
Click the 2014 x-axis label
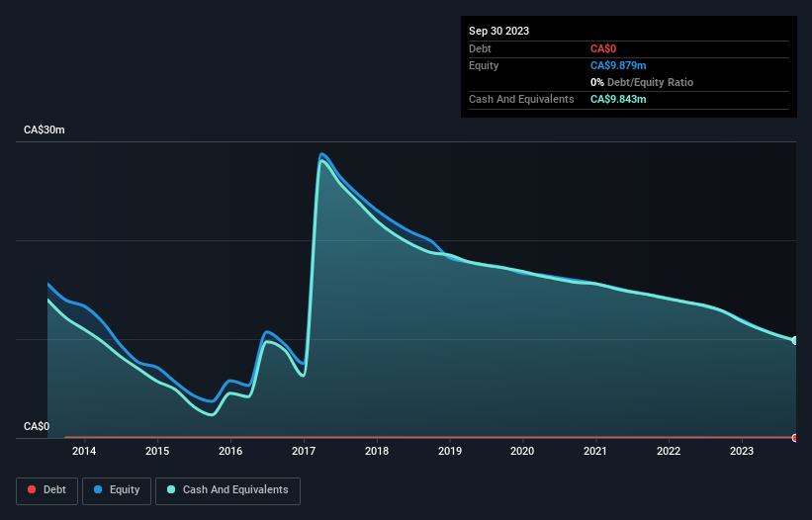(x=84, y=451)
